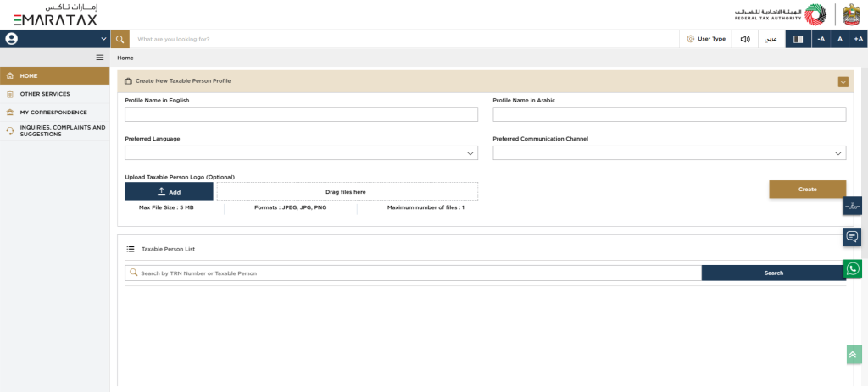
Task: Collapse the sidebar with hamburger icon
Action: (99, 58)
